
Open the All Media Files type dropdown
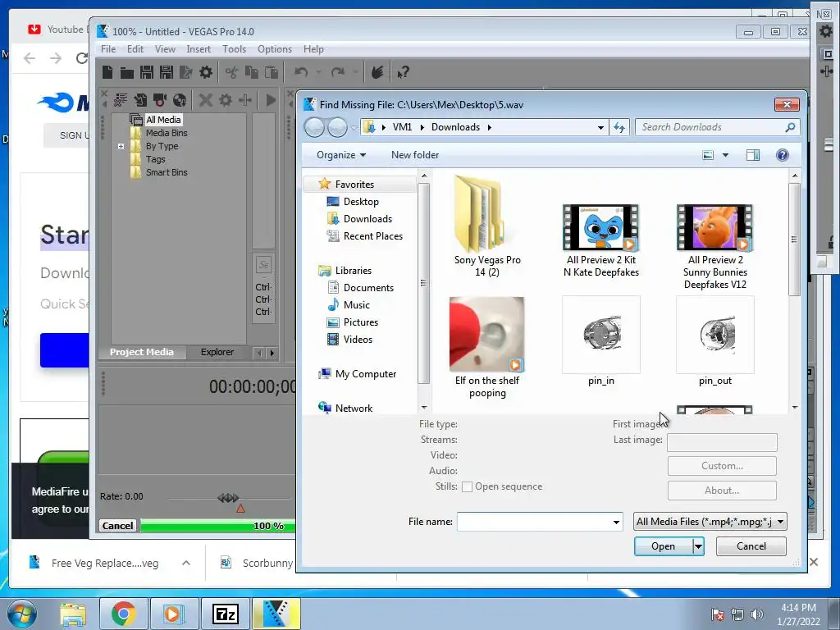pyautogui.click(x=781, y=522)
